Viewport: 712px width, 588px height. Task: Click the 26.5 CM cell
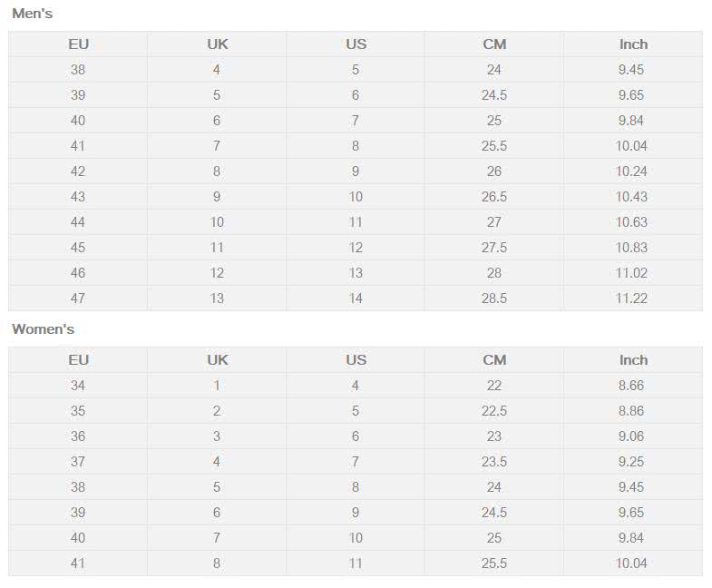click(494, 197)
